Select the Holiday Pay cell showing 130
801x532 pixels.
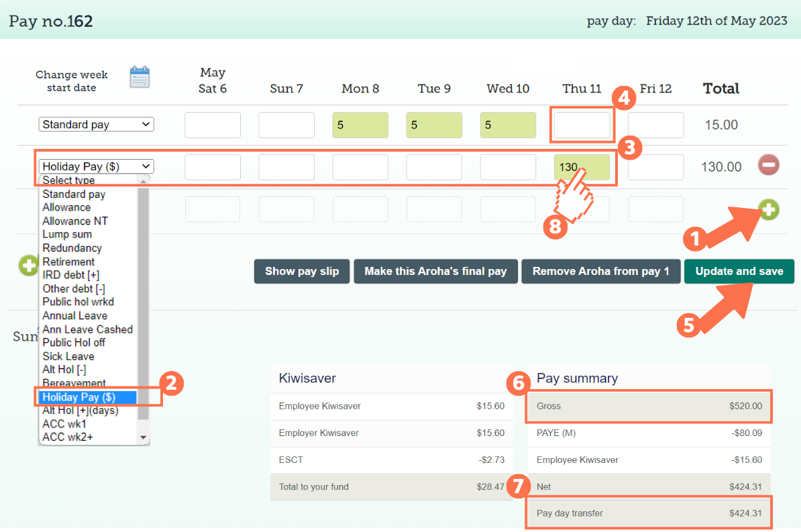[582, 166]
